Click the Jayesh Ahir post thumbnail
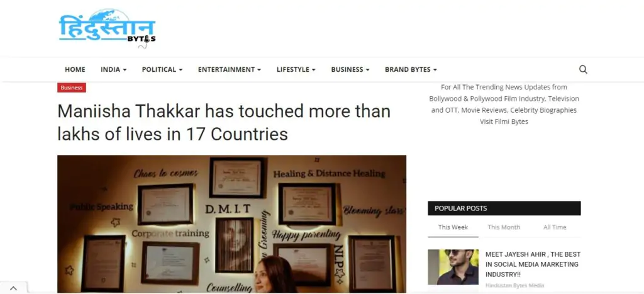The height and width of the screenshot is (294, 644). click(x=453, y=267)
